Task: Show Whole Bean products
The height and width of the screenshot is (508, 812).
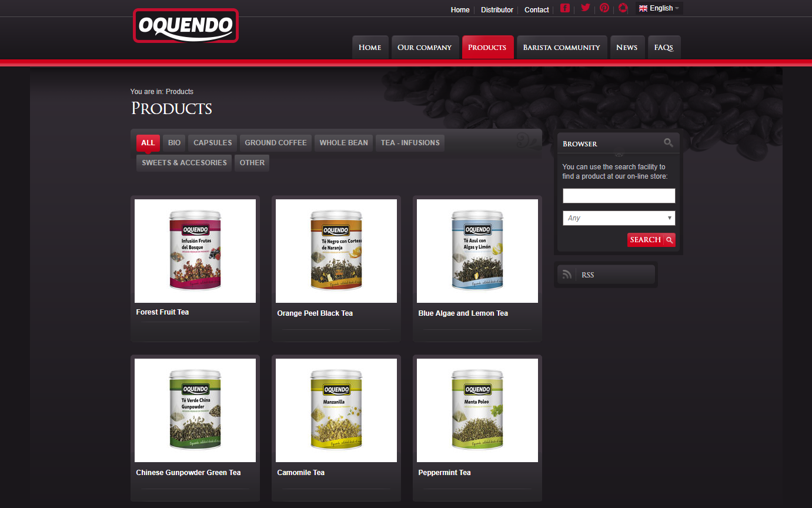Action: (x=343, y=143)
